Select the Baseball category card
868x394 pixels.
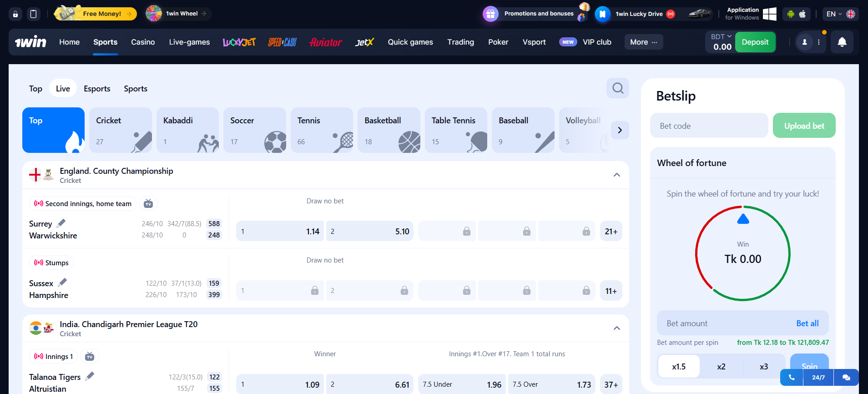pyautogui.click(x=523, y=130)
